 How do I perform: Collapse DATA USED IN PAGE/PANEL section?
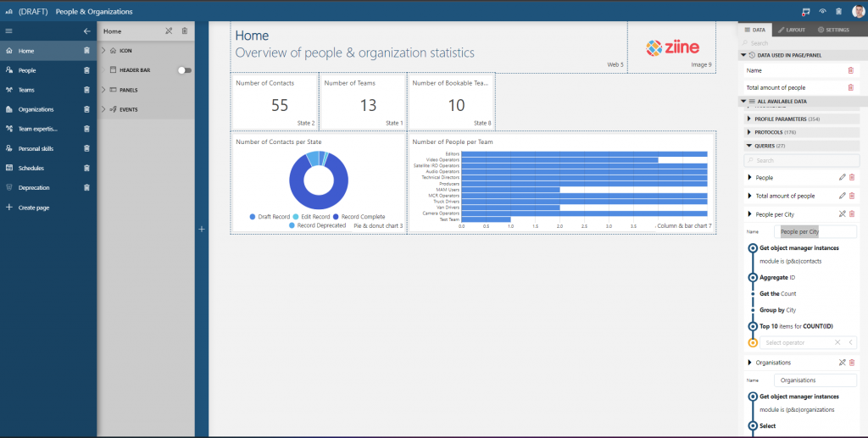tap(744, 55)
